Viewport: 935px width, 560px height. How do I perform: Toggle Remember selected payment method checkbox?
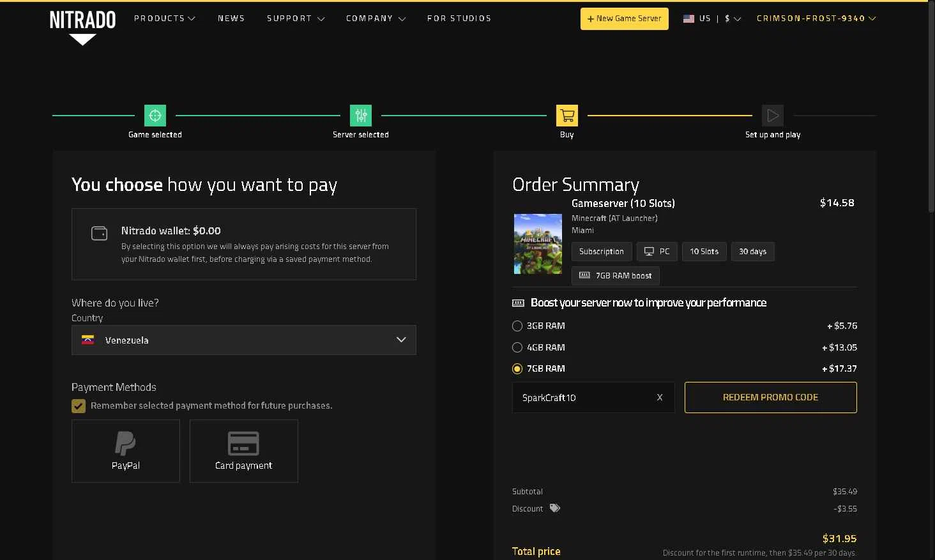pos(79,405)
